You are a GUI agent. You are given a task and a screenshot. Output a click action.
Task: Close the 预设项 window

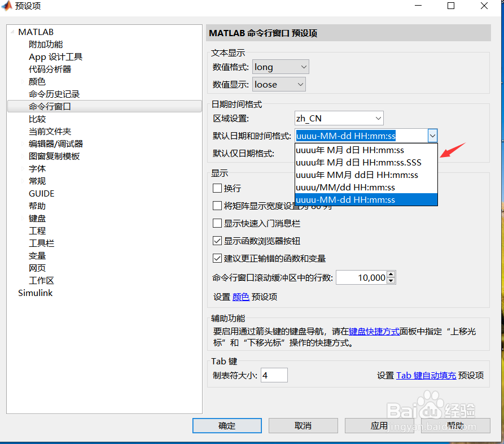click(x=484, y=6)
